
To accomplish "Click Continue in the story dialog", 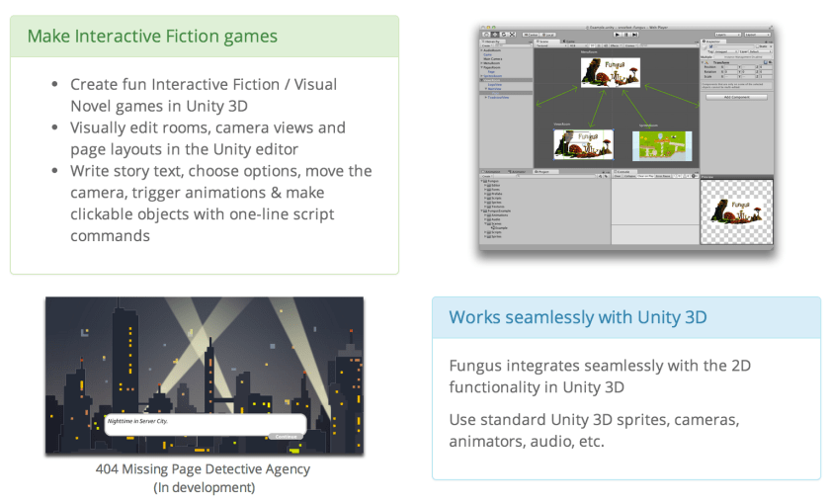I will coord(285,436).
